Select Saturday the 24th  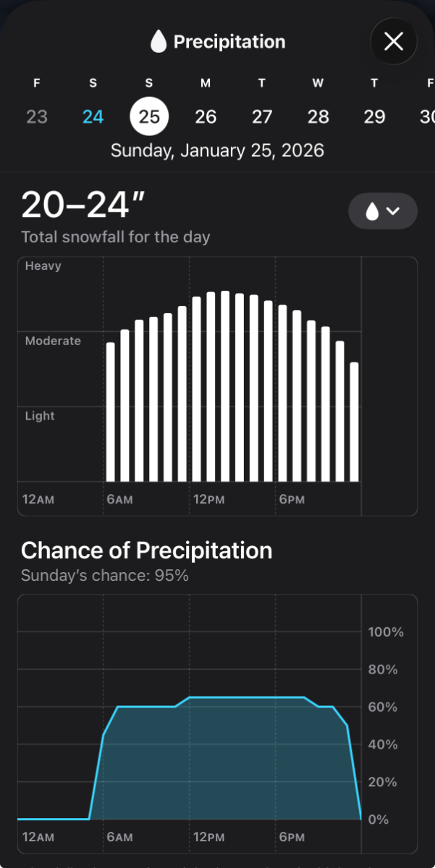(93, 116)
